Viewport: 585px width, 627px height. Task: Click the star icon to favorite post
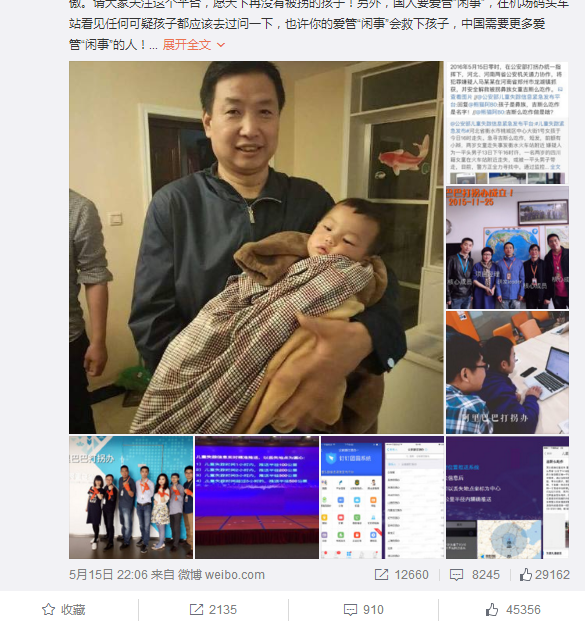(x=48, y=609)
